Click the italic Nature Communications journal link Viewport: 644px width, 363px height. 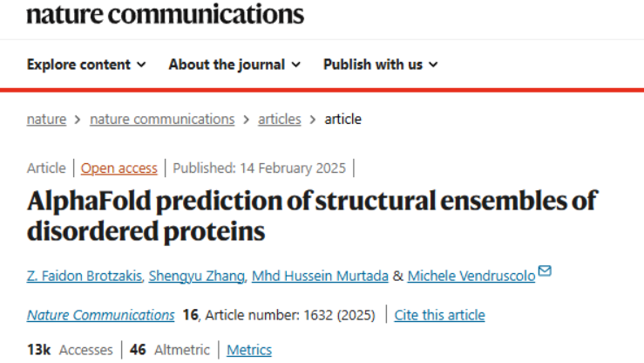pos(100,315)
